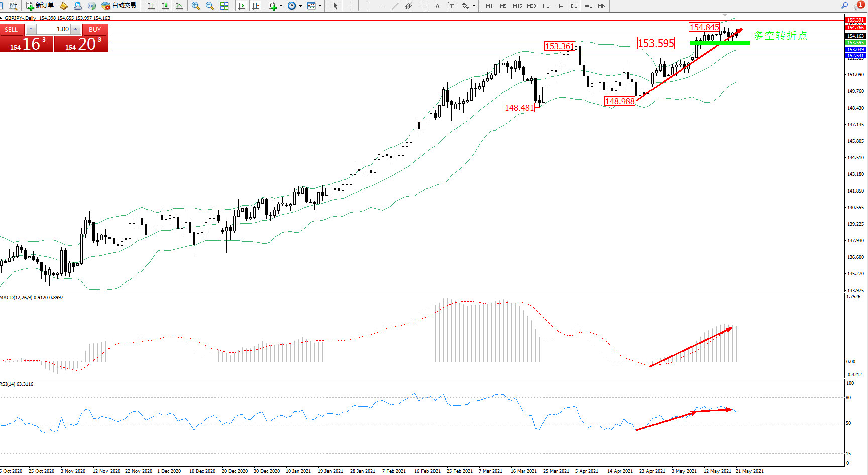Choose the text label tool

click(x=437, y=6)
